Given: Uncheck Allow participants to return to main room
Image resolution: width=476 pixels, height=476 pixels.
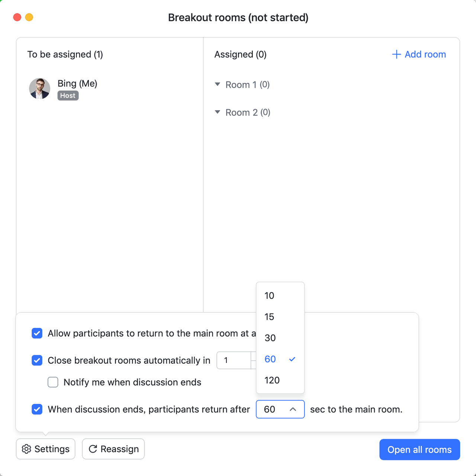Looking at the screenshot, I should [37, 333].
